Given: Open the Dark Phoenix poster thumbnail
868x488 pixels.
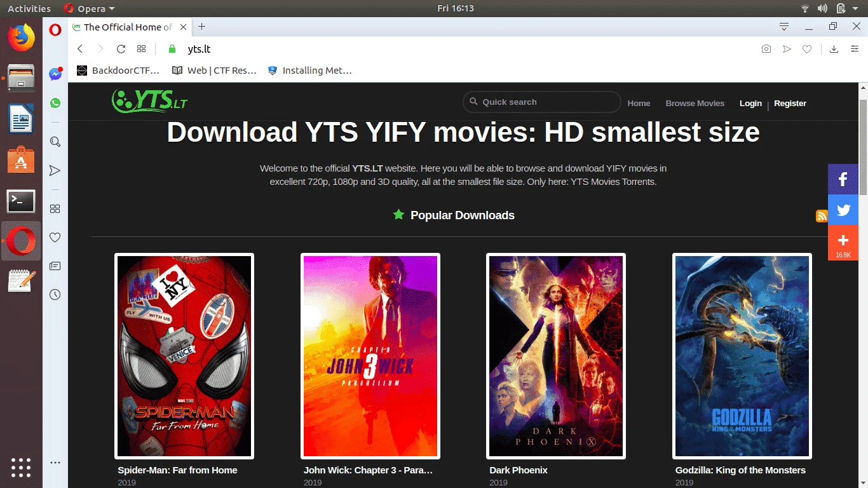Looking at the screenshot, I should tap(556, 356).
